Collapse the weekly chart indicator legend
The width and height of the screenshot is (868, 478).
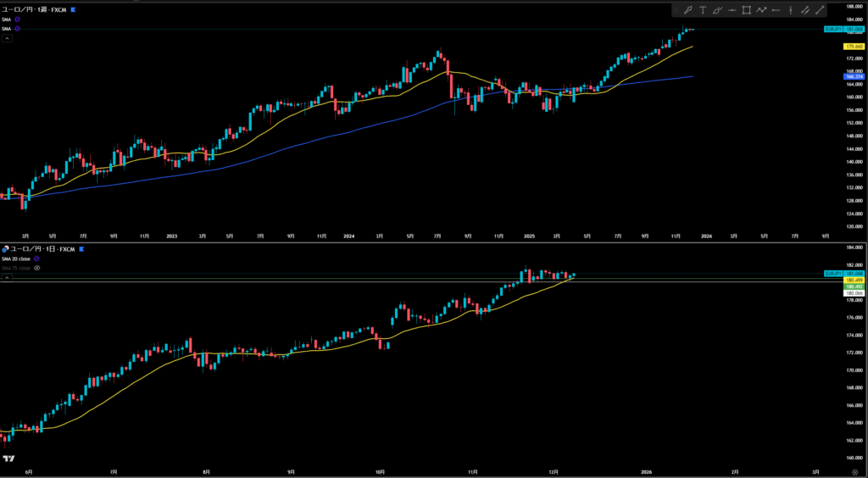6,38
